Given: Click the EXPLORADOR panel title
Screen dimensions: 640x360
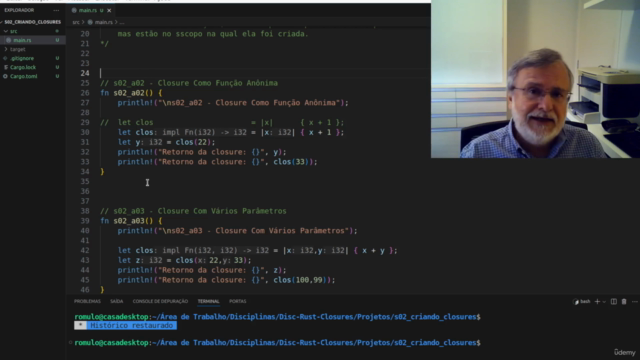Looking at the screenshot, I should tap(19, 10).
